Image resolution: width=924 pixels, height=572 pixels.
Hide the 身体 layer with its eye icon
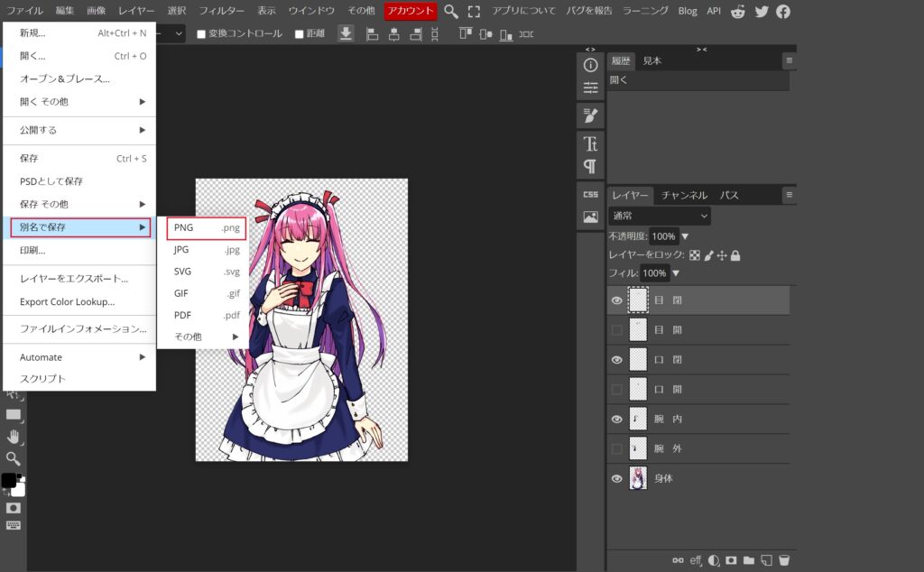pos(617,478)
